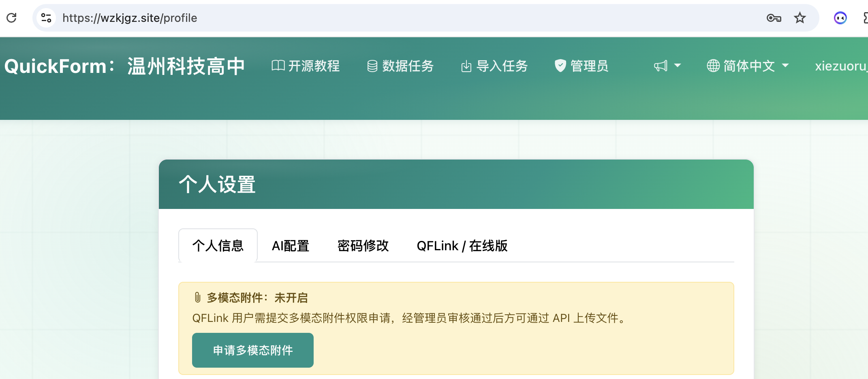Open the QFLink / 在线版 tab
Screen dimensions: 868x379
(462, 246)
